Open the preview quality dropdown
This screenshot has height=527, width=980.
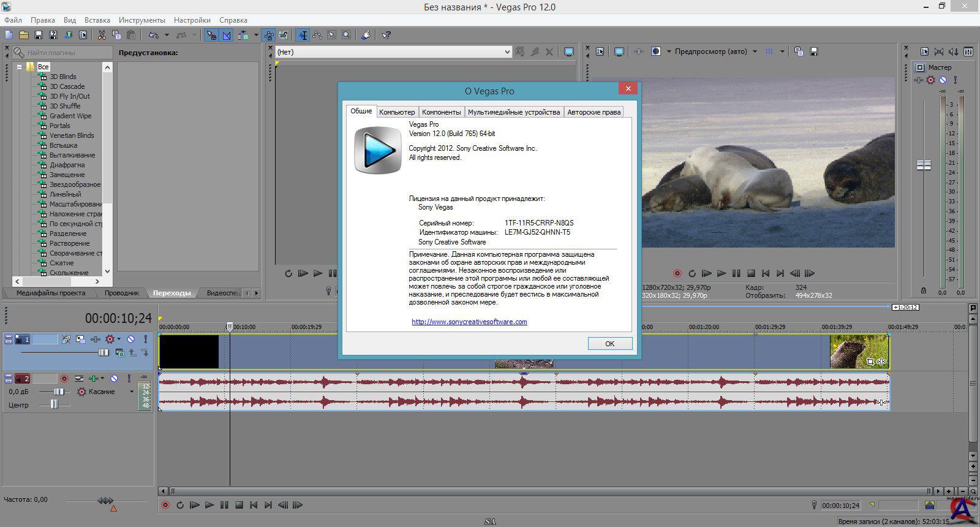point(755,51)
